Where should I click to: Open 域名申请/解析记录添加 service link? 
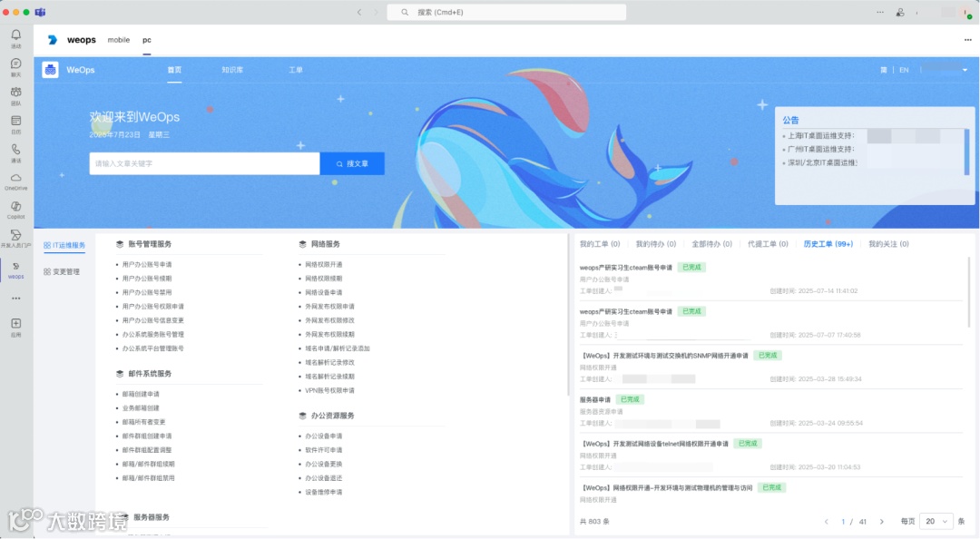[x=338, y=348]
